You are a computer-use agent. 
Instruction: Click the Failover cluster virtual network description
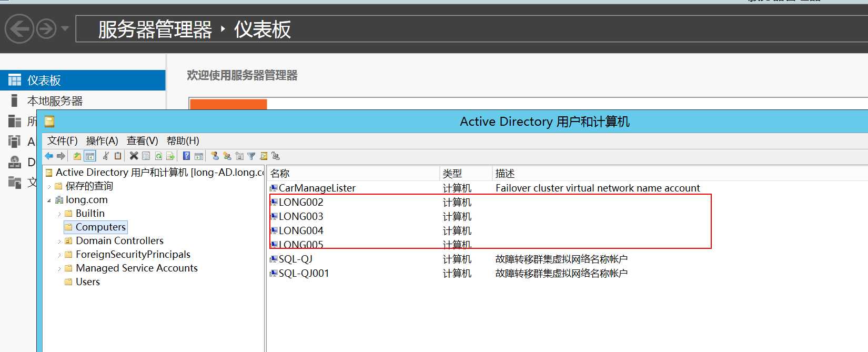click(598, 188)
